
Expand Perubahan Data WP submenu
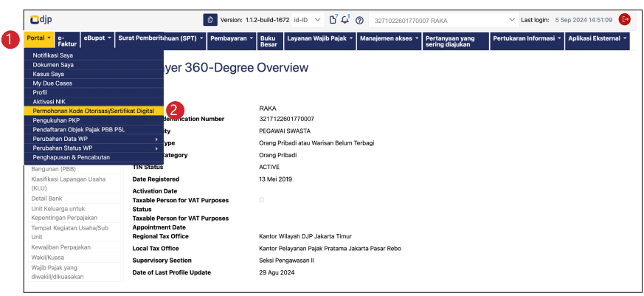point(94,139)
